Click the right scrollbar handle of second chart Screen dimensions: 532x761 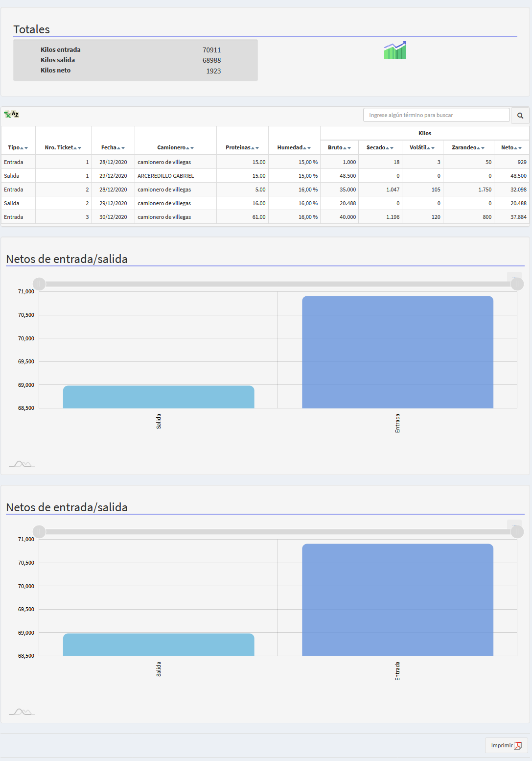click(x=517, y=532)
